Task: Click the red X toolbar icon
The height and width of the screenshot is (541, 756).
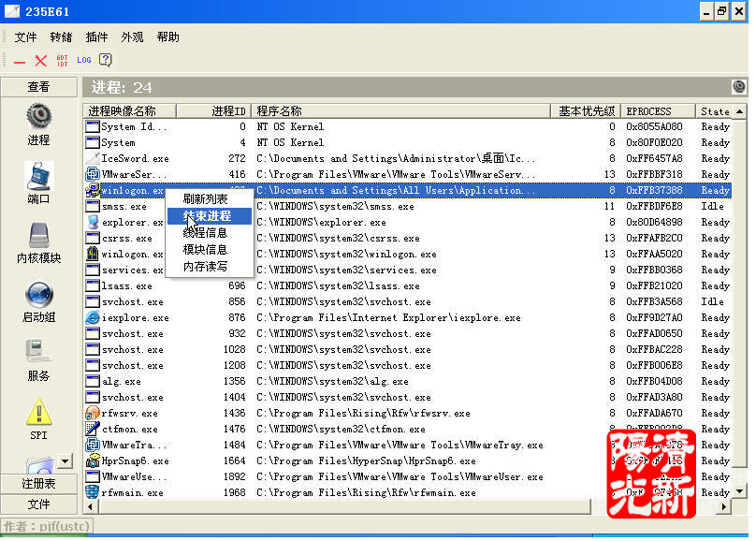Action: point(41,60)
